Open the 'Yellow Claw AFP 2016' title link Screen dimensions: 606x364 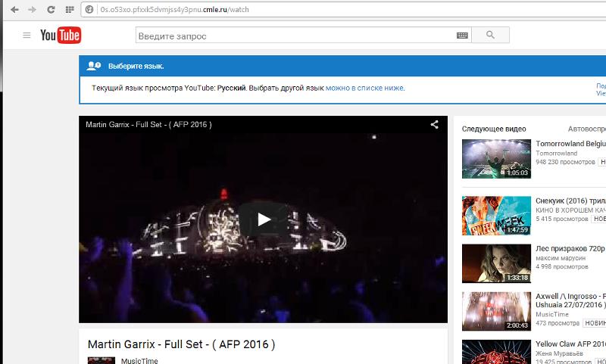pos(570,344)
